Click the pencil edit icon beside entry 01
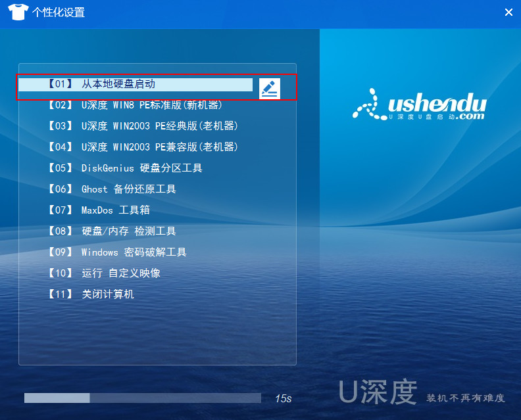The height and width of the screenshot is (420, 521). click(270, 89)
